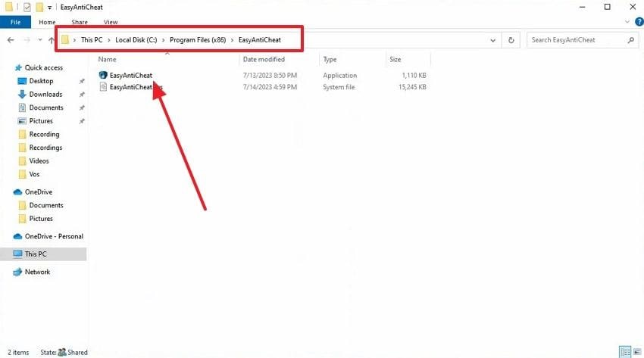This screenshot has height=358, width=644.
Task: Open the Vos folder in sidebar
Action: coord(34,174)
